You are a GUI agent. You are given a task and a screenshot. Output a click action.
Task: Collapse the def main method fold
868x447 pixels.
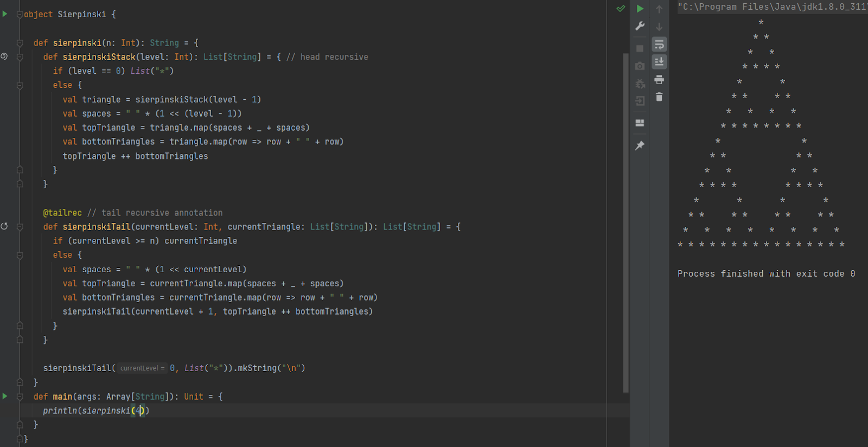point(20,397)
